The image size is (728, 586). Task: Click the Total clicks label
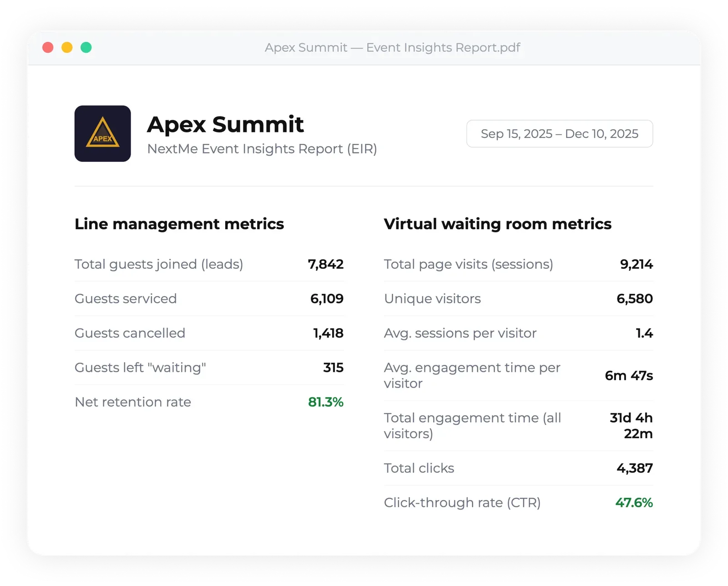419,468
